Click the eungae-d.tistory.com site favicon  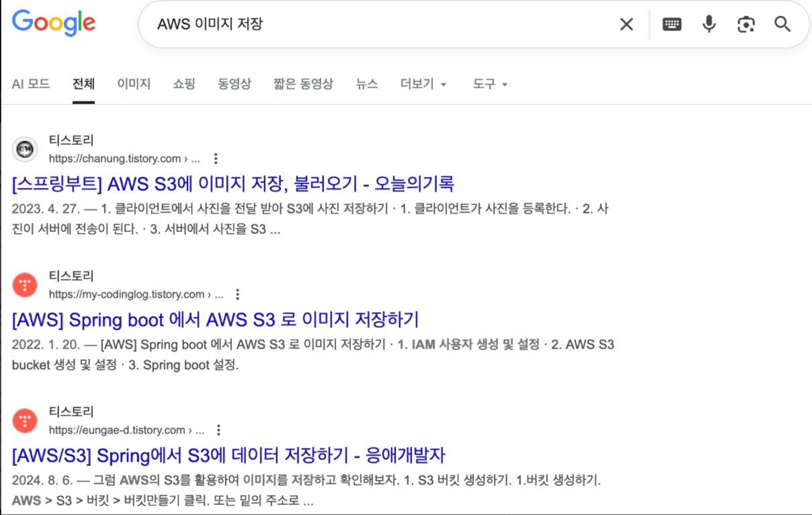(25, 421)
